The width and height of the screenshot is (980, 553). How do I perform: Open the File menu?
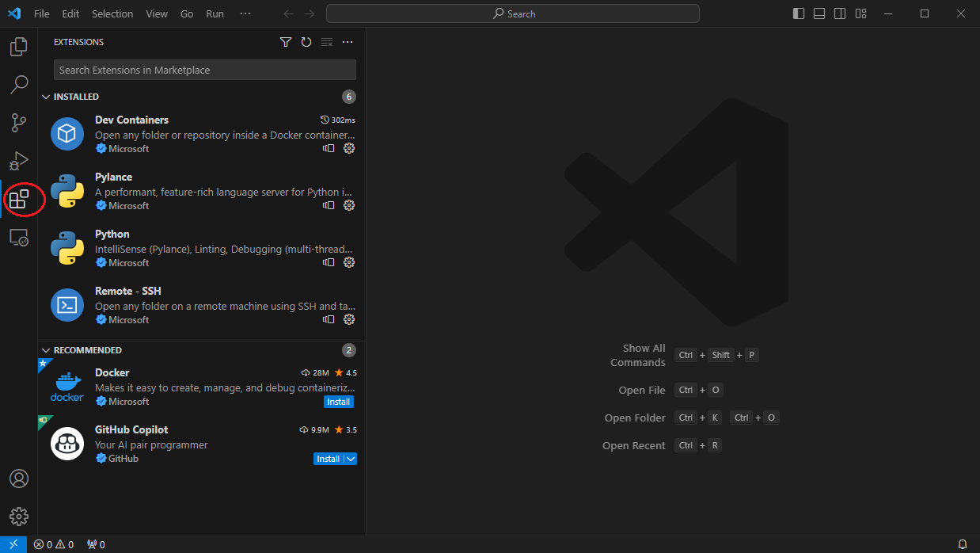[x=42, y=13]
